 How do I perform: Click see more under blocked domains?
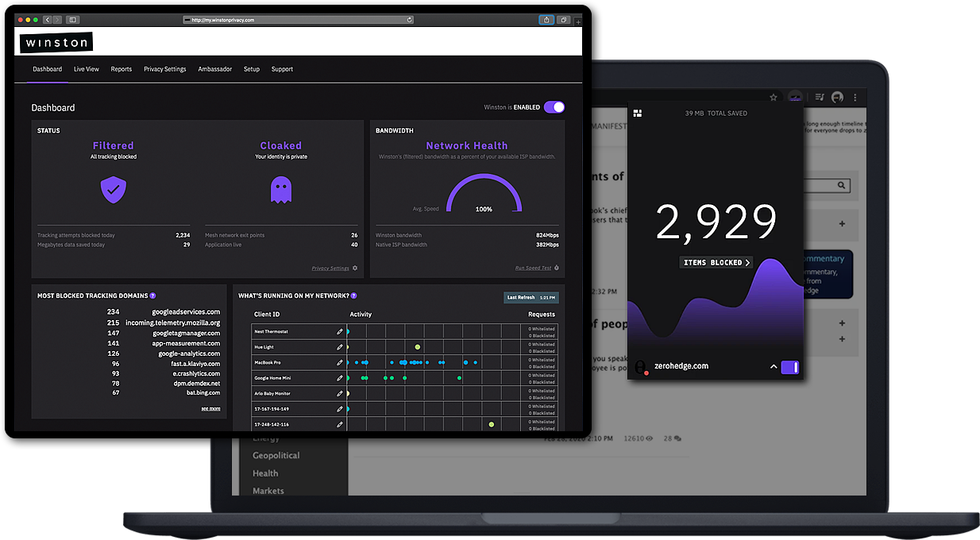pos(210,409)
